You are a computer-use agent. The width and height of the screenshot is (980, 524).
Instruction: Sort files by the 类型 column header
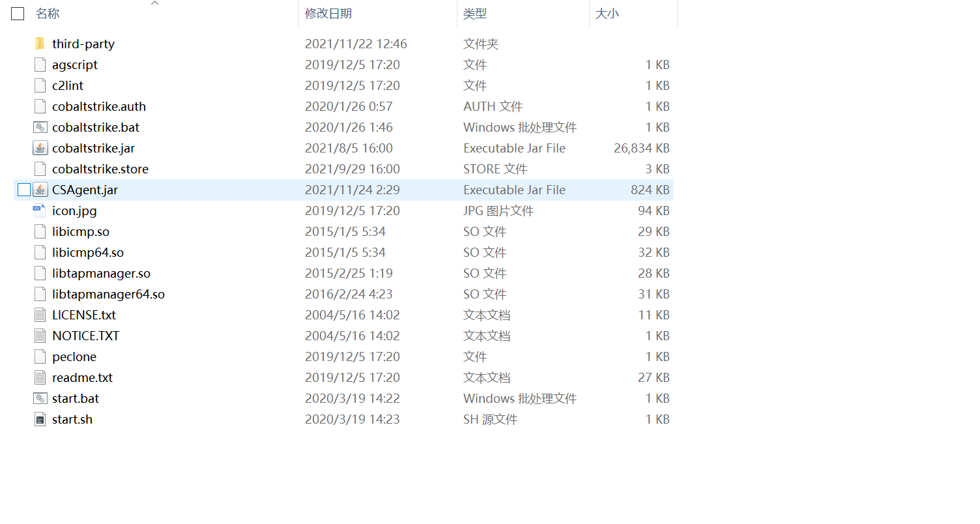tap(475, 14)
